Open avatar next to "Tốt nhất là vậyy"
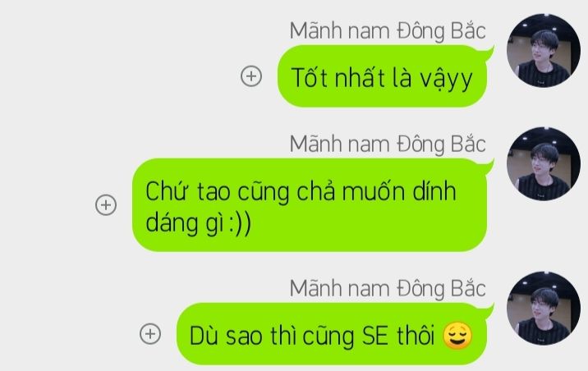This screenshot has height=371, width=588. [x=544, y=51]
